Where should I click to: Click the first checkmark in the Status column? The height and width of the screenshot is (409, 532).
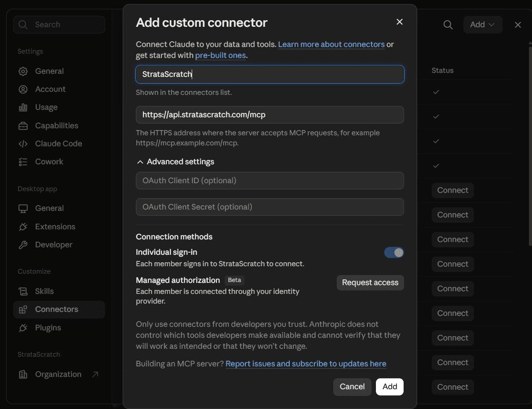coord(436,92)
